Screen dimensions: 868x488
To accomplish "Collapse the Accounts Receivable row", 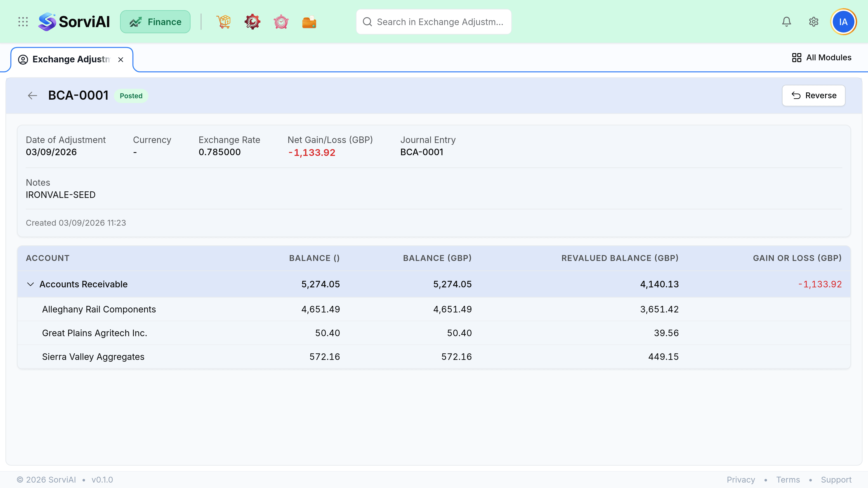I will [x=30, y=284].
